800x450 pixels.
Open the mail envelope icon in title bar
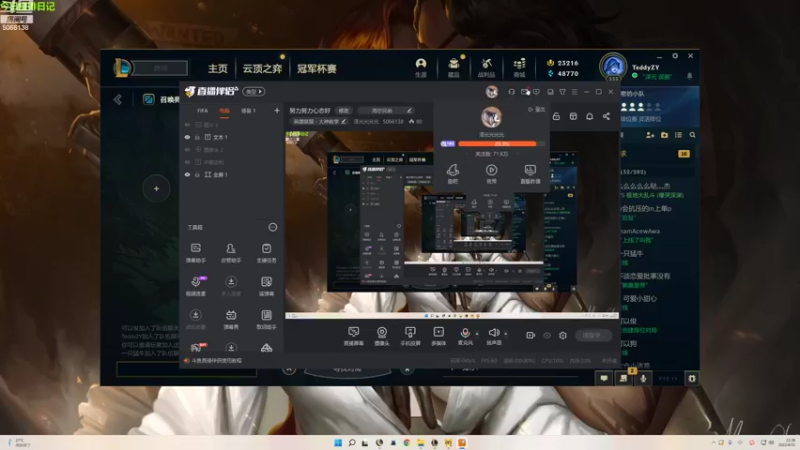click(x=524, y=92)
